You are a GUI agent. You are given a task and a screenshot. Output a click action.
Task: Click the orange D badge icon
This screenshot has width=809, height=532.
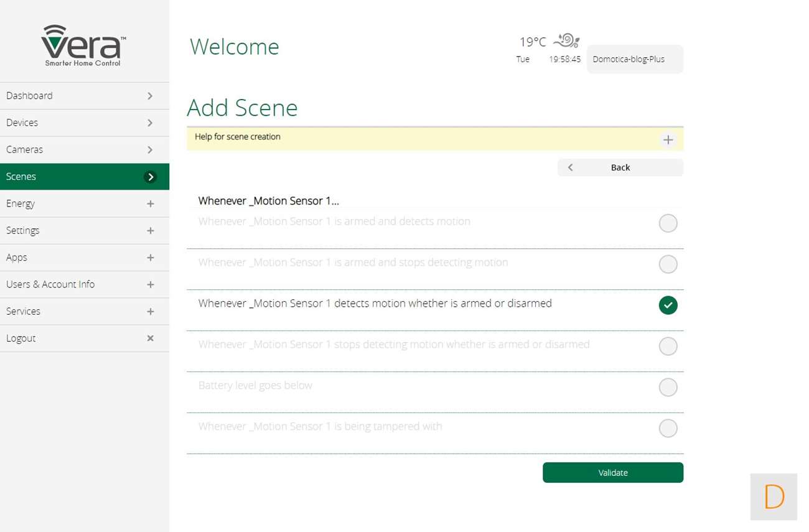(x=774, y=497)
